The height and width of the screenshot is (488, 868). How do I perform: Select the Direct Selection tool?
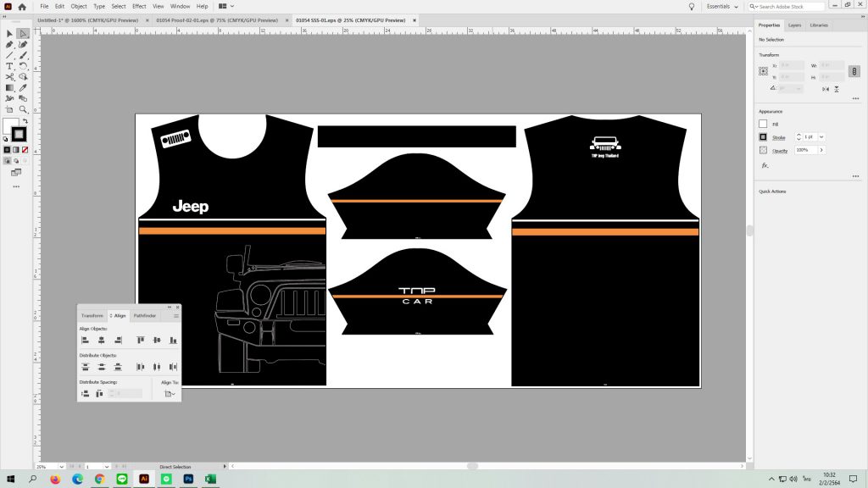click(23, 34)
